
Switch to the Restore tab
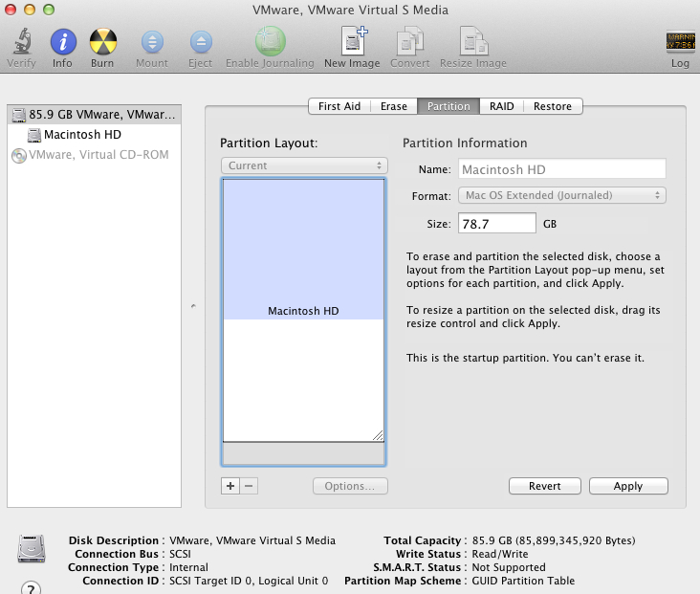[553, 106]
